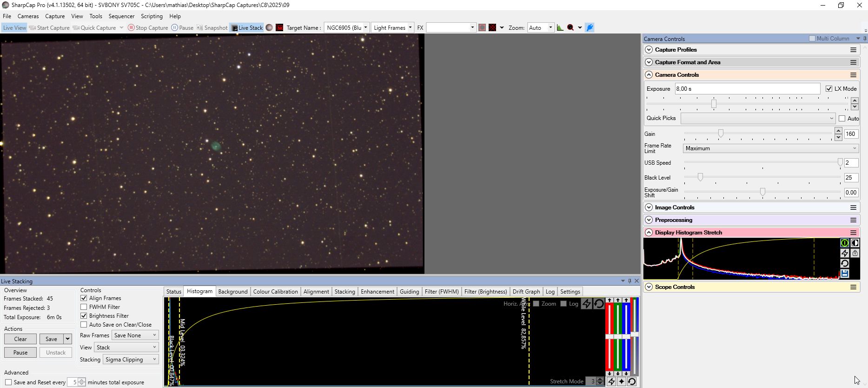Open the Cameras menu
The width and height of the screenshot is (868, 388).
point(28,16)
